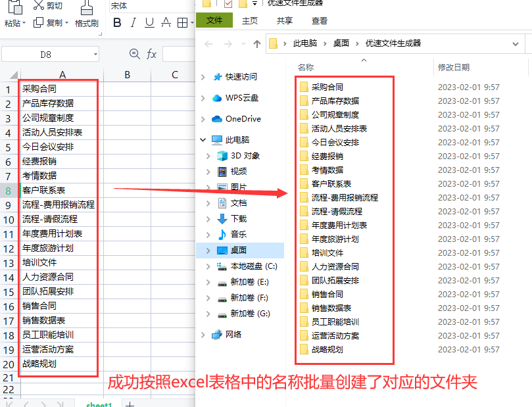
Task: Open the Copy dropdown arrow
Action: click(66, 23)
